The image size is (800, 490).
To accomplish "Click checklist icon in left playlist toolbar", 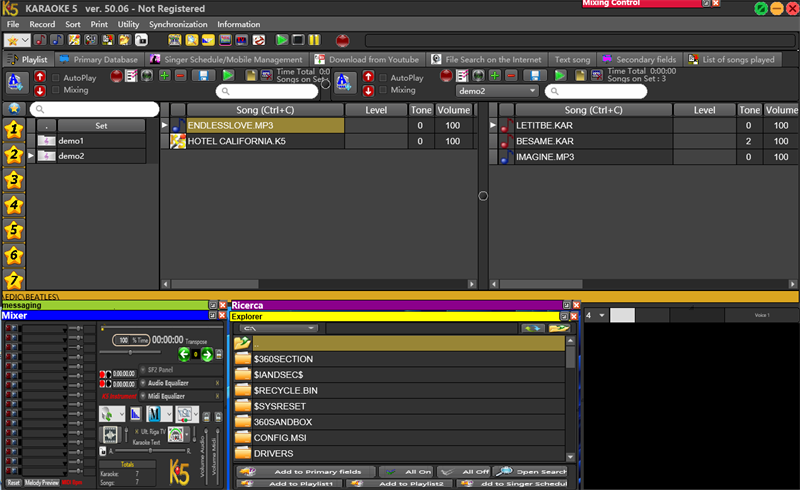I will pos(131,76).
